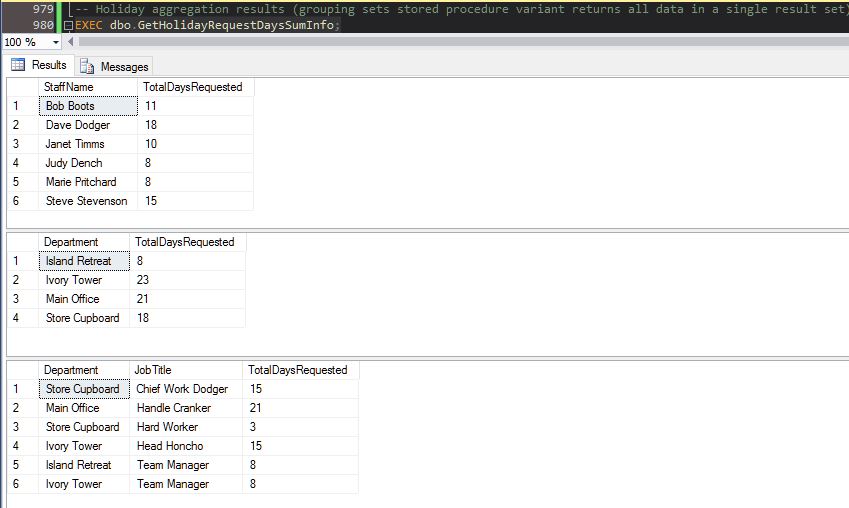Select the JobTitle column header

pyautogui.click(x=153, y=370)
